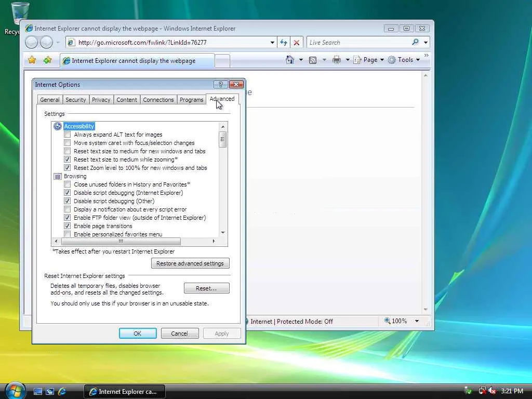The width and height of the screenshot is (532, 399).
Task: Uncheck Disable script debugging (Internet Explorer)
Action: 67,193
